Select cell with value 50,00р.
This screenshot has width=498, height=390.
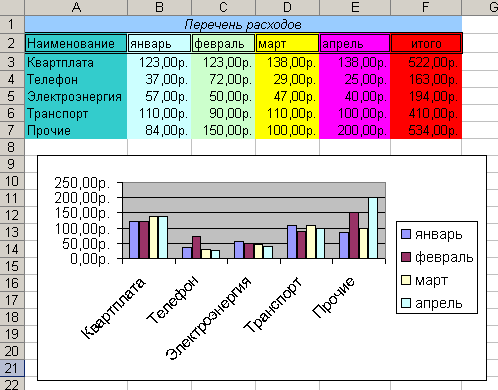[223, 96]
